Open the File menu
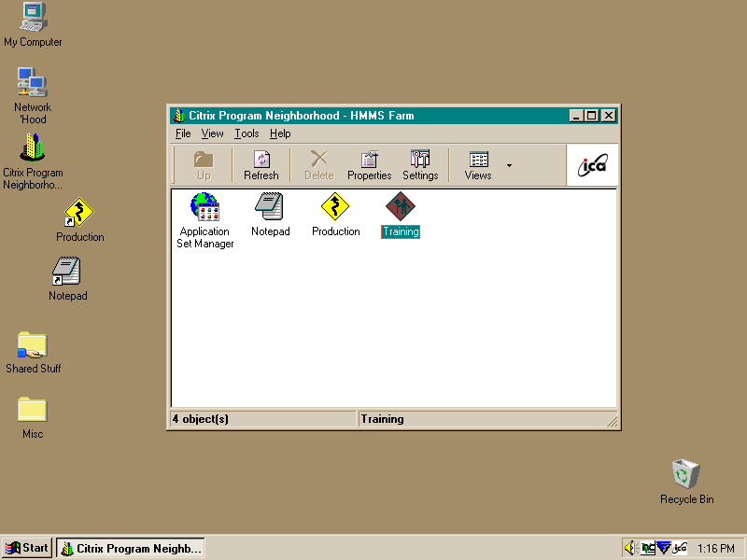 pos(183,133)
